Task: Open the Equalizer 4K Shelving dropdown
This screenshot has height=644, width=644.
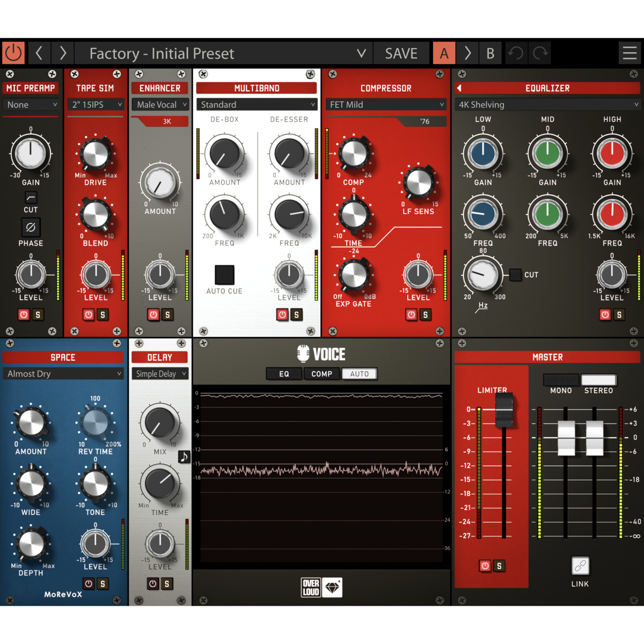Action: [x=547, y=105]
